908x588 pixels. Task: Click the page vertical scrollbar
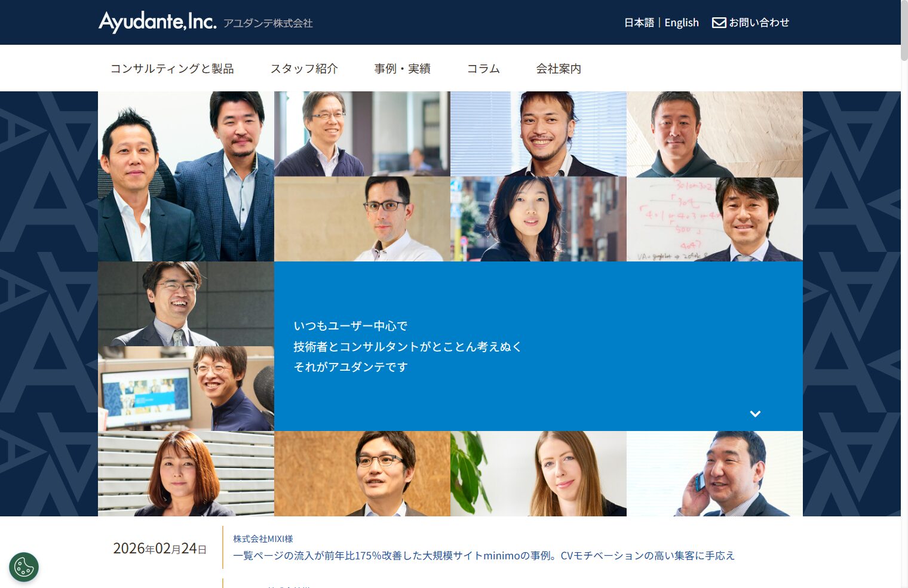click(x=904, y=294)
